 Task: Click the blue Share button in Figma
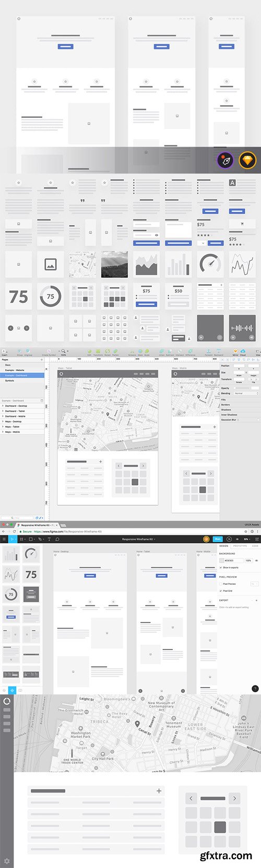(x=218, y=539)
